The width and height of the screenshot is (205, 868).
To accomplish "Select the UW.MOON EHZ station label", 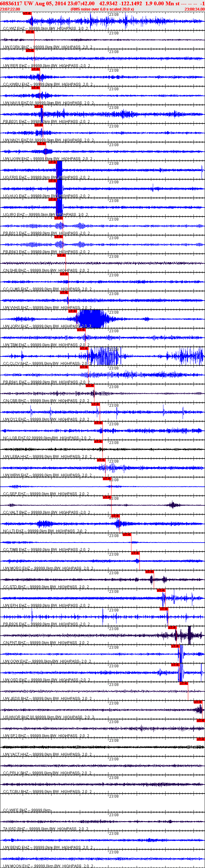I will [x=48, y=866].
